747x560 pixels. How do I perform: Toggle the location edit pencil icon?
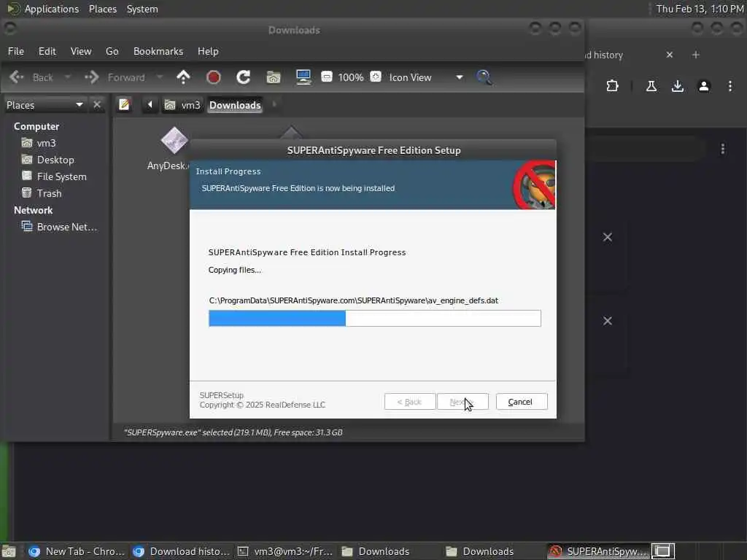124,104
